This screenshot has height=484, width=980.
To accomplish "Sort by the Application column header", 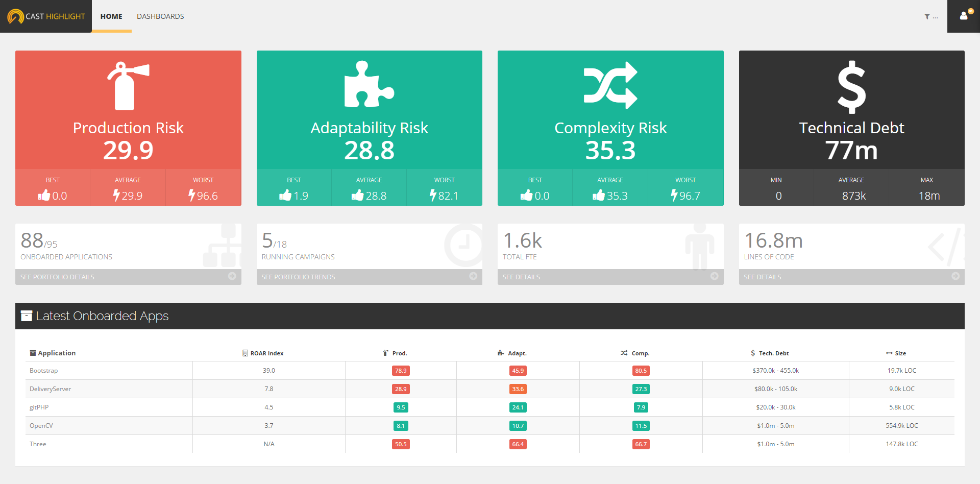I will [x=53, y=353].
